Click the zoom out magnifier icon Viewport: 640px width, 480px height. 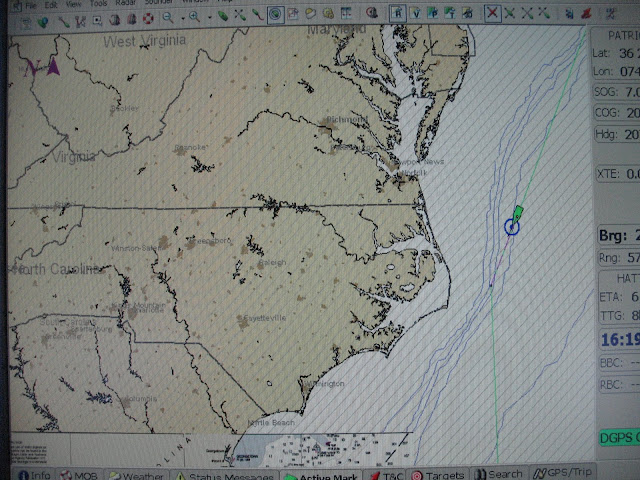(x=168, y=18)
